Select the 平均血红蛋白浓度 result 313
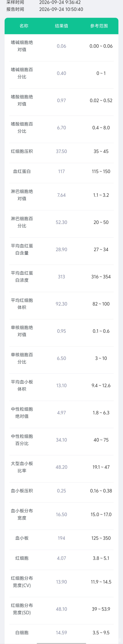Viewport: 123px width, 644px height. [x=62, y=277]
